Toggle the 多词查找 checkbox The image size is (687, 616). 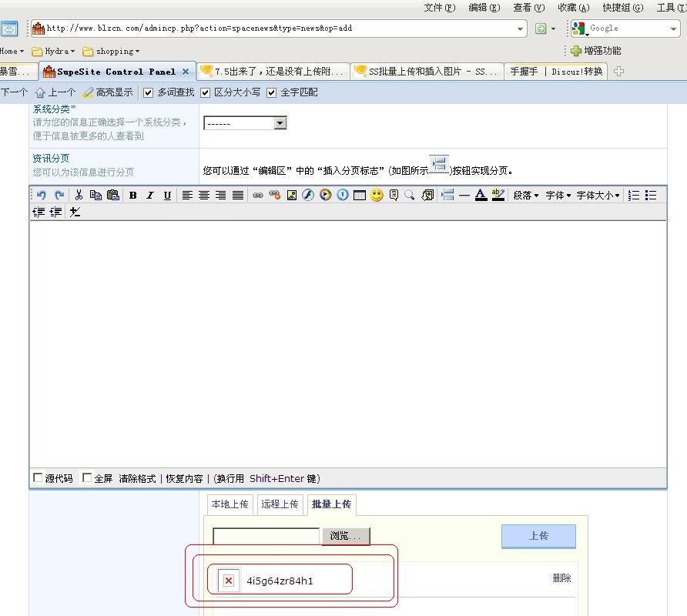[148, 93]
